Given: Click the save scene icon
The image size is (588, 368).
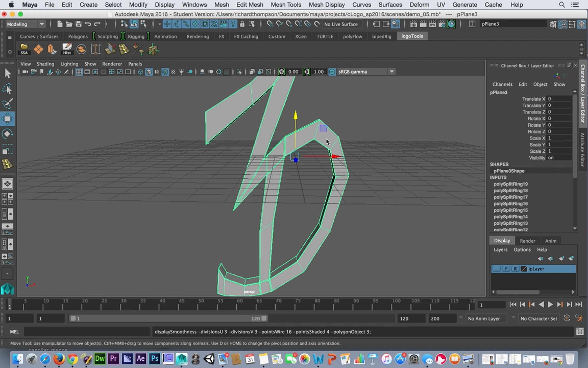Looking at the screenshot, I should click(x=78, y=24).
